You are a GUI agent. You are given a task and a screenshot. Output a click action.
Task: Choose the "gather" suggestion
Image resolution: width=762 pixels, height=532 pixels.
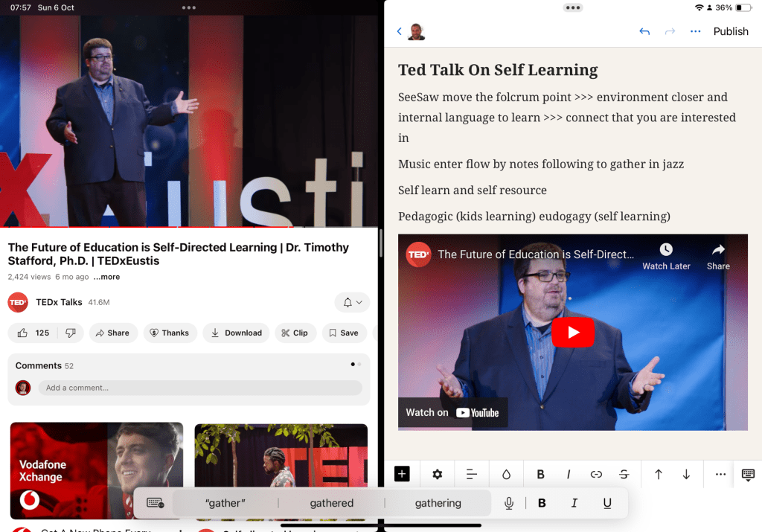(225, 503)
